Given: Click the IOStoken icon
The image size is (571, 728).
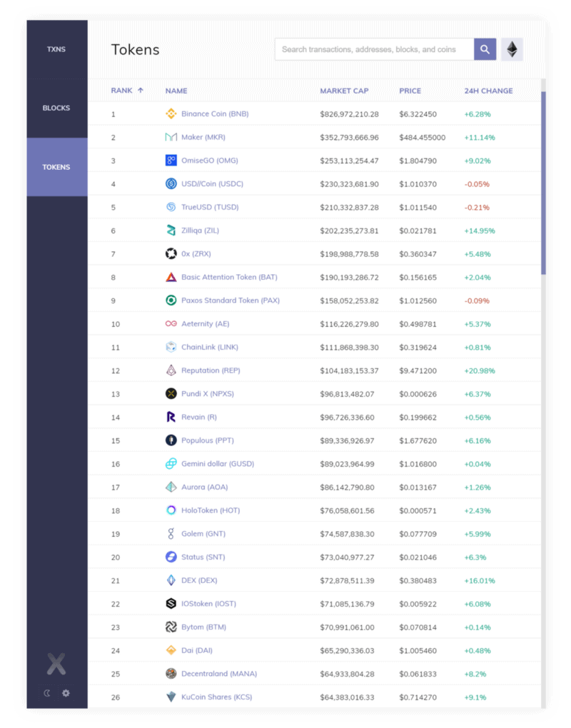Looking at the screenshot, I should pyautogui.click(x=171, y=604).
